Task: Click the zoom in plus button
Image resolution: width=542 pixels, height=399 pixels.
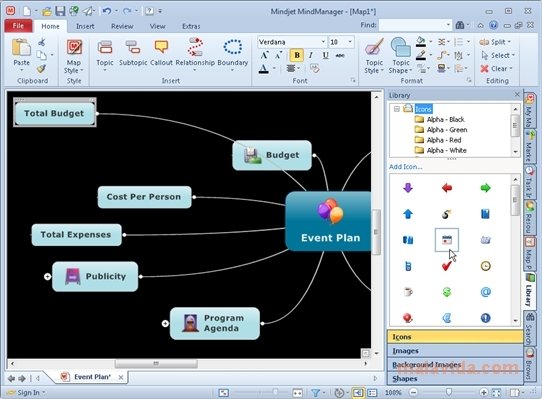Action: pos(484,392)
